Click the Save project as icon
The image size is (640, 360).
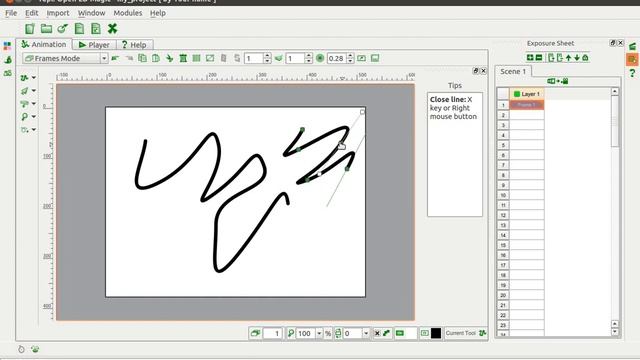[x=96, y=29]
